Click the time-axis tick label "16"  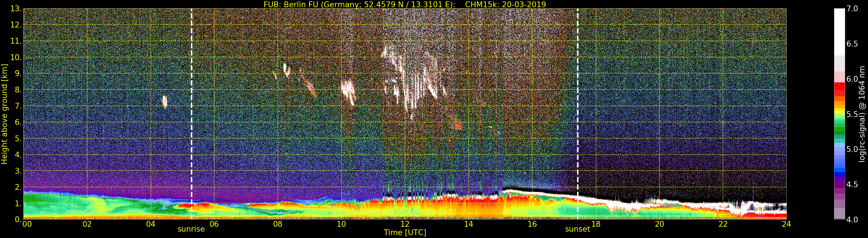(x=532, y=224)
